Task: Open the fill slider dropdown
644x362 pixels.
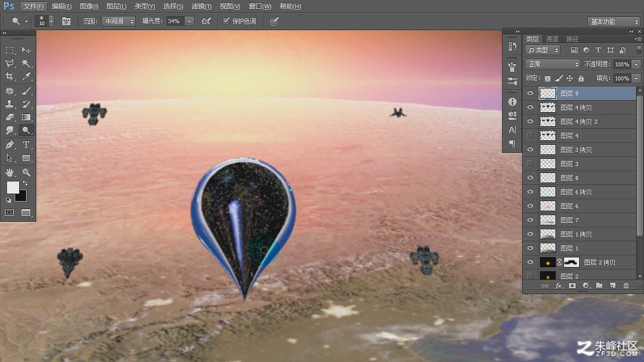Action: tap(636, 78)
